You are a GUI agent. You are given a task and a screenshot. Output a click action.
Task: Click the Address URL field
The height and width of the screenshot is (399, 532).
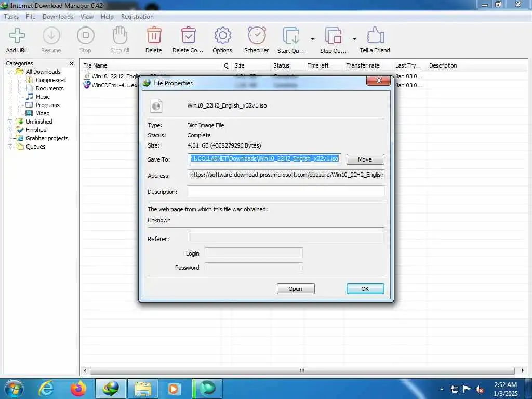coord(286,175)
